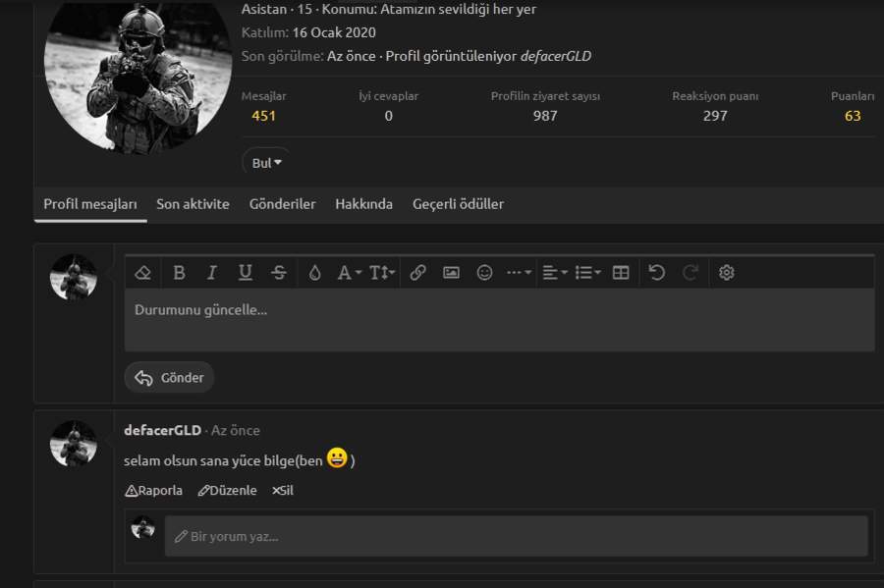Open the Hakkında tab
The height and width of the screenshot is (588, 884).
(363, 204)
